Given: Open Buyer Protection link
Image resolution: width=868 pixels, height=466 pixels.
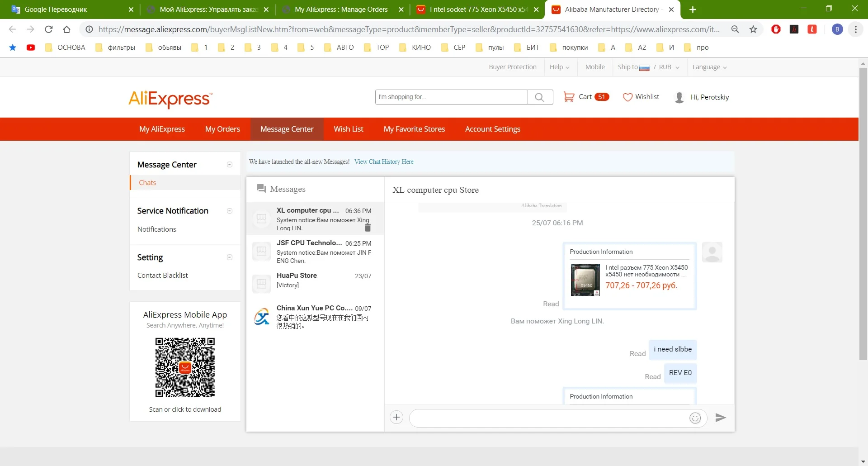Looking at the screenshot, I should pos(513,67).
